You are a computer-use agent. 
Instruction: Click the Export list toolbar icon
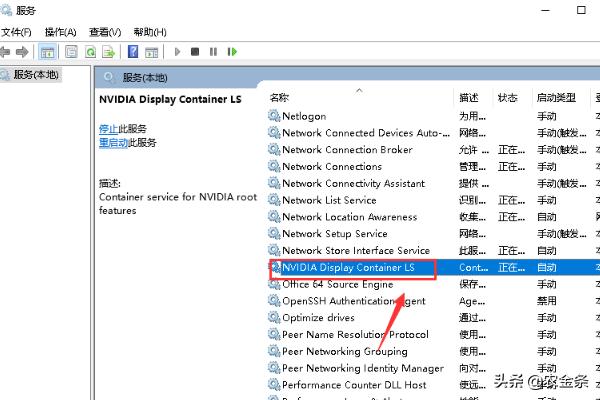[x=109, y=52]
